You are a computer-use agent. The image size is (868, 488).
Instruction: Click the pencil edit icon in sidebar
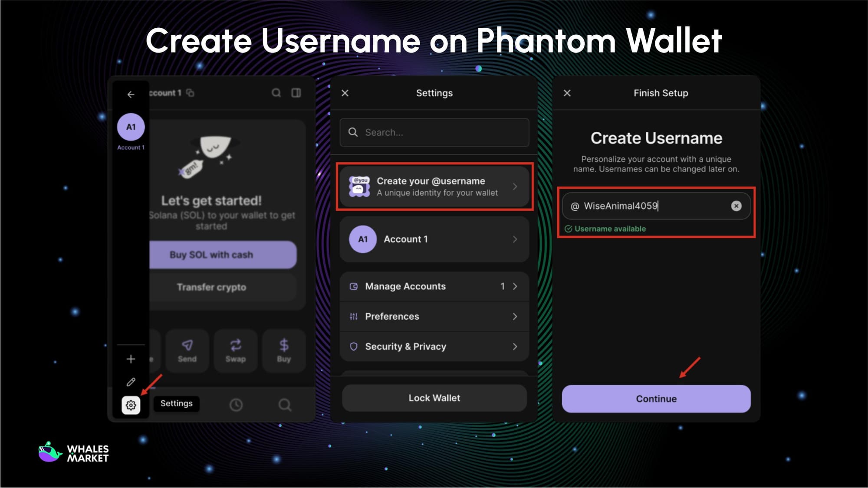pos(130,382)
